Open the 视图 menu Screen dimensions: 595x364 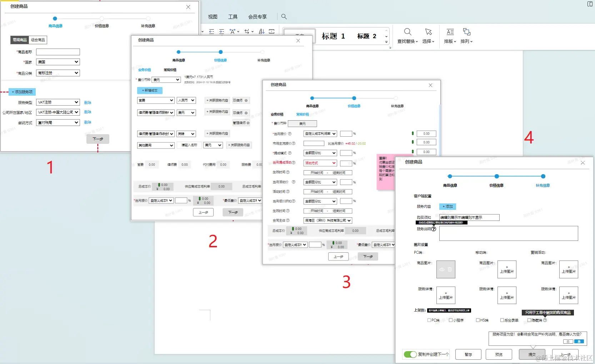(x=213, y=17)
